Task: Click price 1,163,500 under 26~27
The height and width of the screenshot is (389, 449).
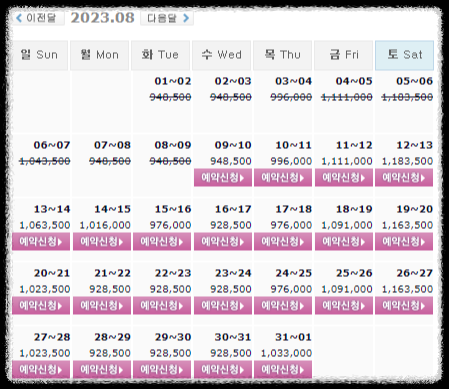Action: click(x=407, y=289)
